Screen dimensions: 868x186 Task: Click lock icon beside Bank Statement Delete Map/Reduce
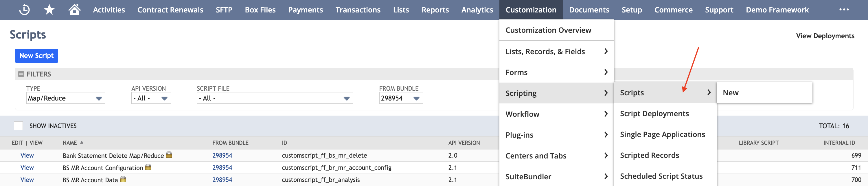coord(169,155)
